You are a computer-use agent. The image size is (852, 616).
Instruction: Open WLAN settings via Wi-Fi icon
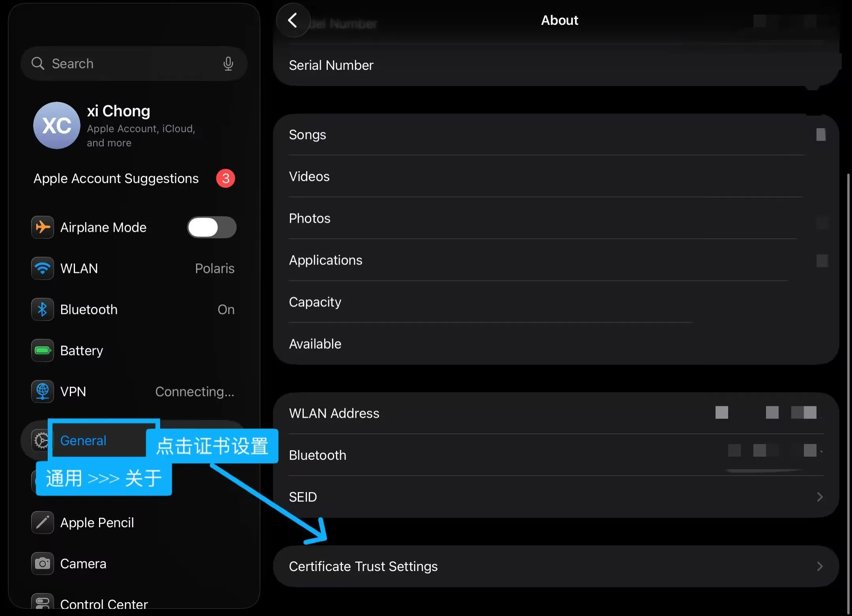tap(43, 268)
